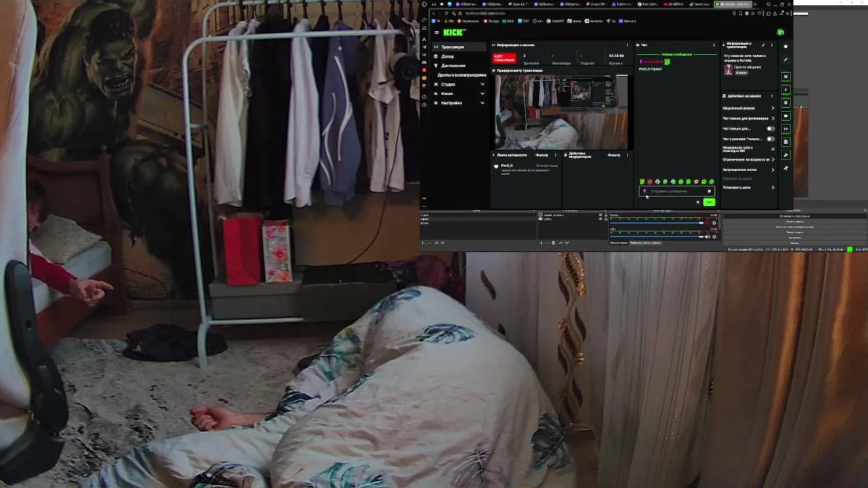868x488 pixels.
Task: Insert the first green emote in chat row
Action: pos(642,182)
